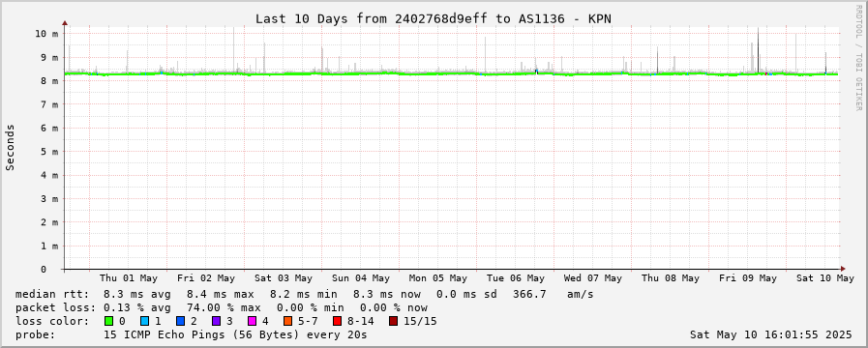Click the Sun 04 May axis label
Viewport: 868px width, 348px height.
click(361, 278)
